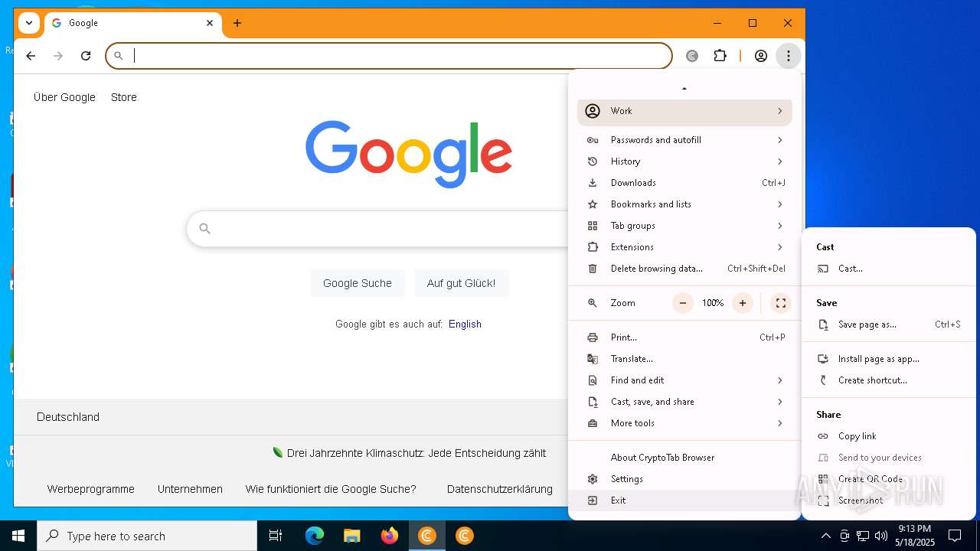Open the Unternehmen footer link
The image size is (980, 551).
[x=190, y=489]
